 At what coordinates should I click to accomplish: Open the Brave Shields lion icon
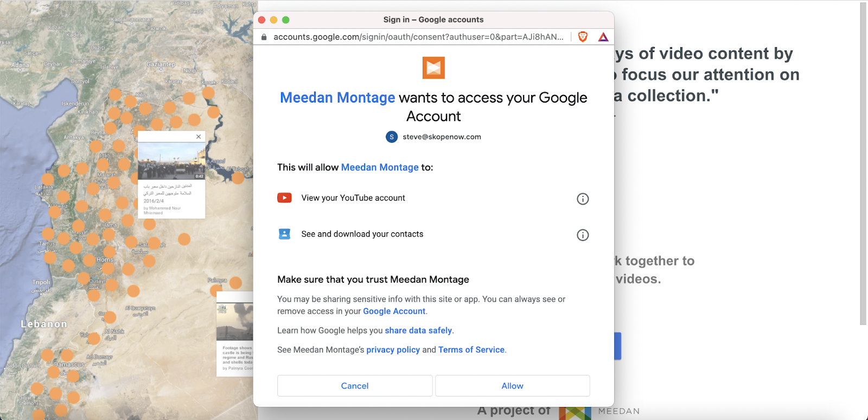point(583,37)
